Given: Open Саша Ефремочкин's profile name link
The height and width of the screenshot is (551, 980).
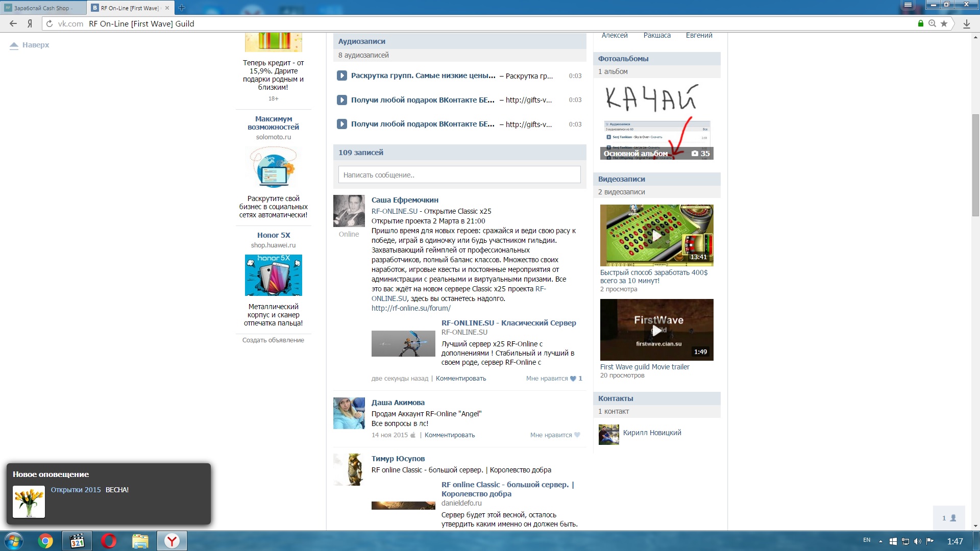Looking at the screenshot, I should (x=405, y=200).
